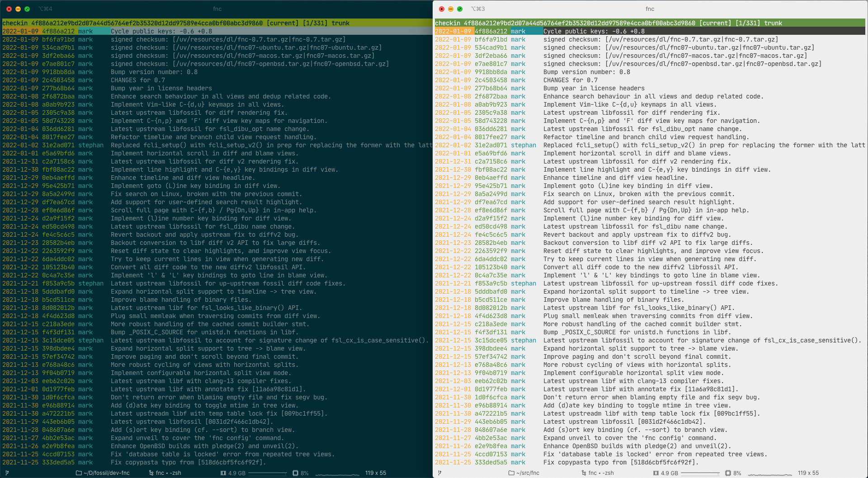Image resolution: width=868 pixels, height=478 pixels.
Task: Click the 119 x 55 size label in left window
Action: pyautogui.click(x=376, y=473)
